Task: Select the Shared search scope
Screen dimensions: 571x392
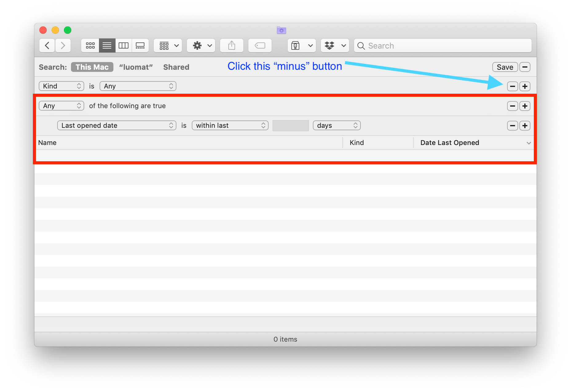Action: (176, 67)
